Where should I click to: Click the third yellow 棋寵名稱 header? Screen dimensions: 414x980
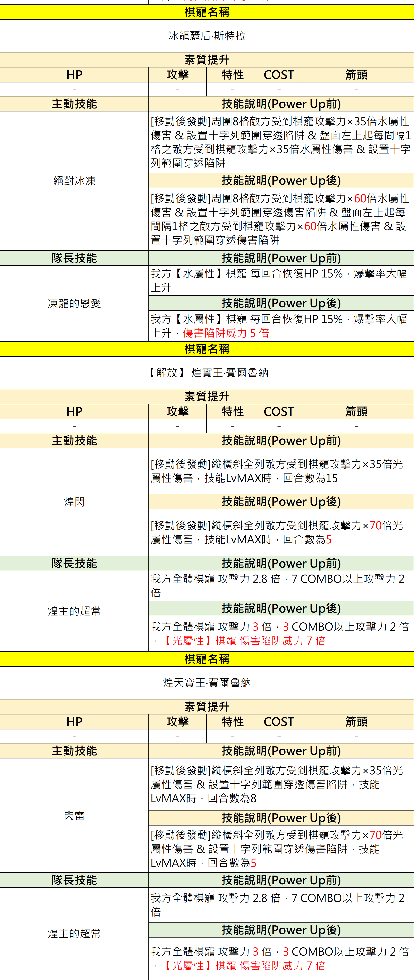coord(207,659)
